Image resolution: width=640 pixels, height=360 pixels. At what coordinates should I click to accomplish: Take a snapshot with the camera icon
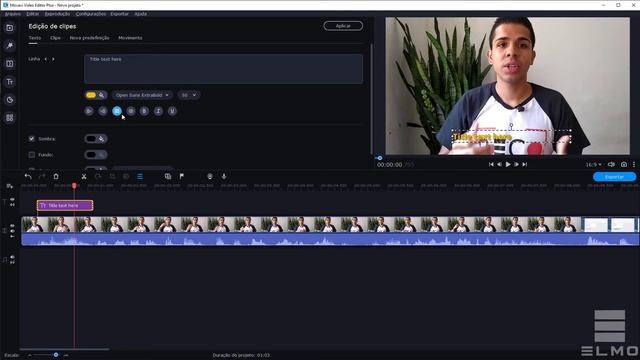[624, 164]
